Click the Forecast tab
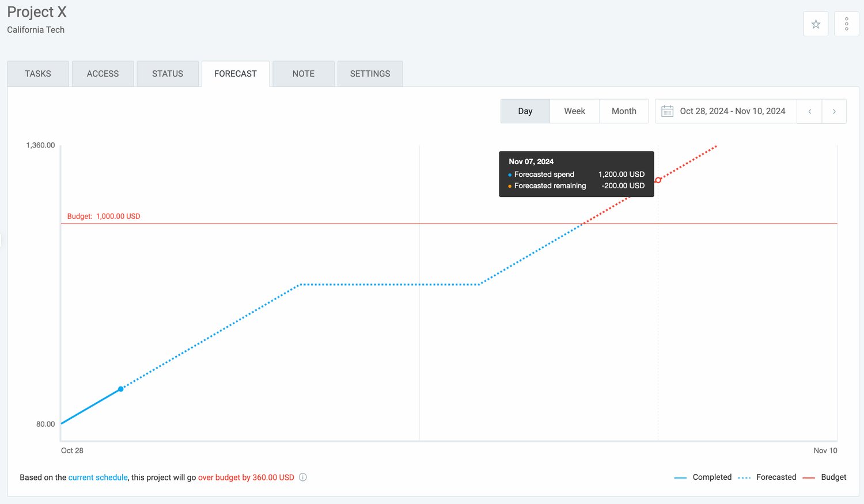 (236, 74)
